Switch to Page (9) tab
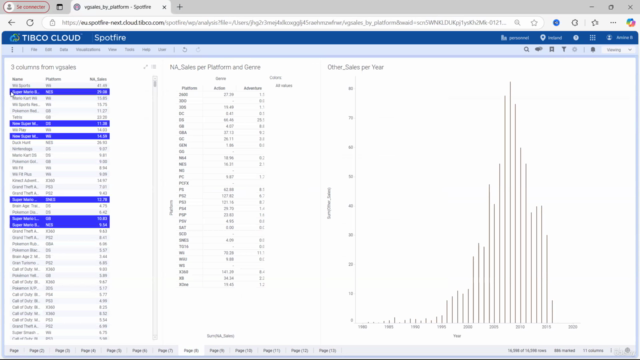The width and height of the screenshot is (640, 360). [217, 351]
